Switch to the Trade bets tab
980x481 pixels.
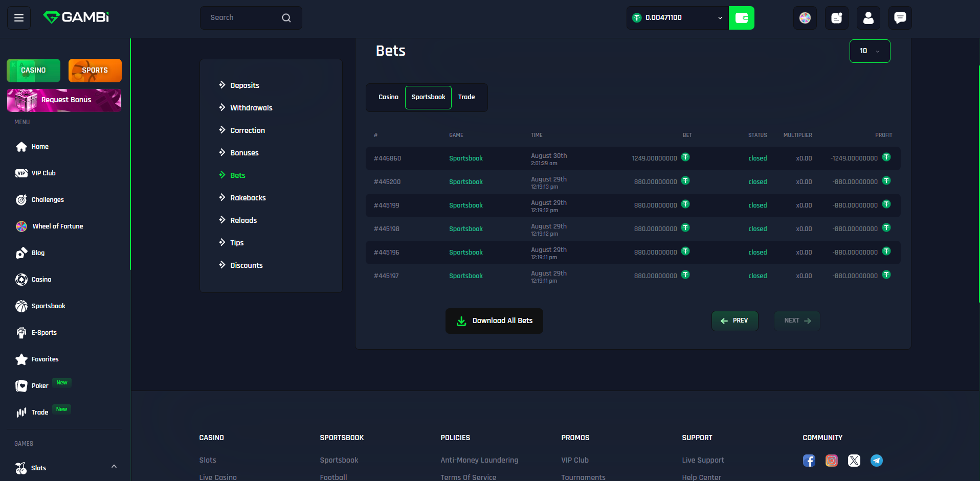pyautogui.click(x=466, y=97)
